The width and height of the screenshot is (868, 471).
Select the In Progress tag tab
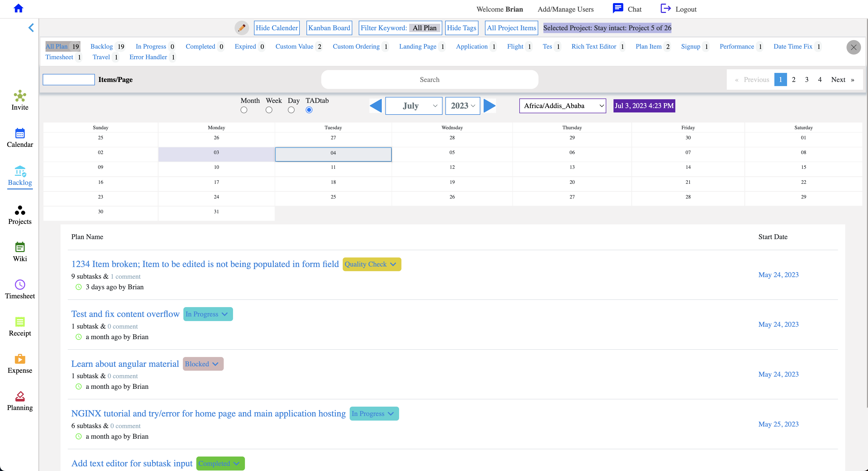(155, 47)
